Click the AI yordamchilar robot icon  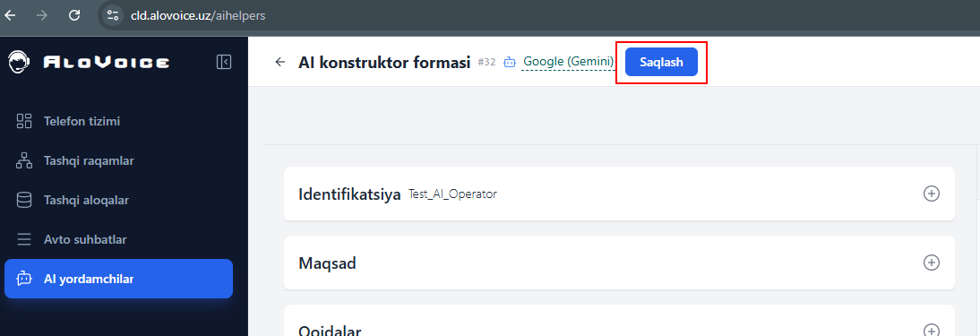point(24,279)
